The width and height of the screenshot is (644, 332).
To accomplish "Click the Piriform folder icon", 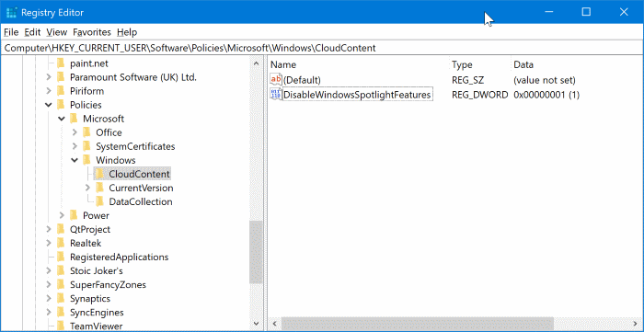I will (61, 91).
